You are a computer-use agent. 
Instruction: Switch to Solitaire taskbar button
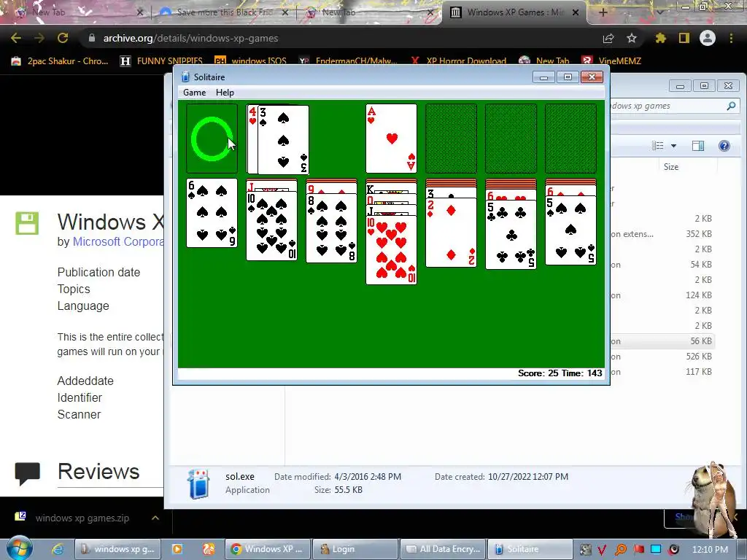click(530, 549)
